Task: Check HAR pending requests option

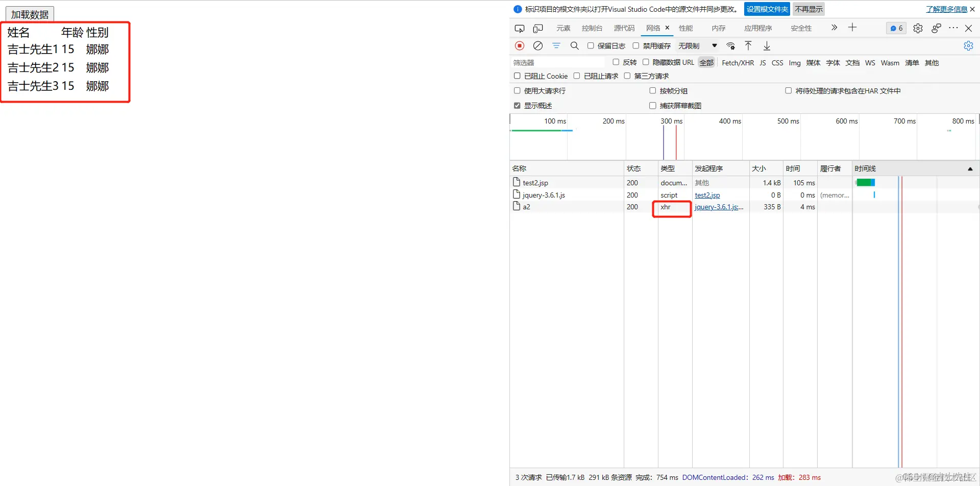Action: [789, 91]
